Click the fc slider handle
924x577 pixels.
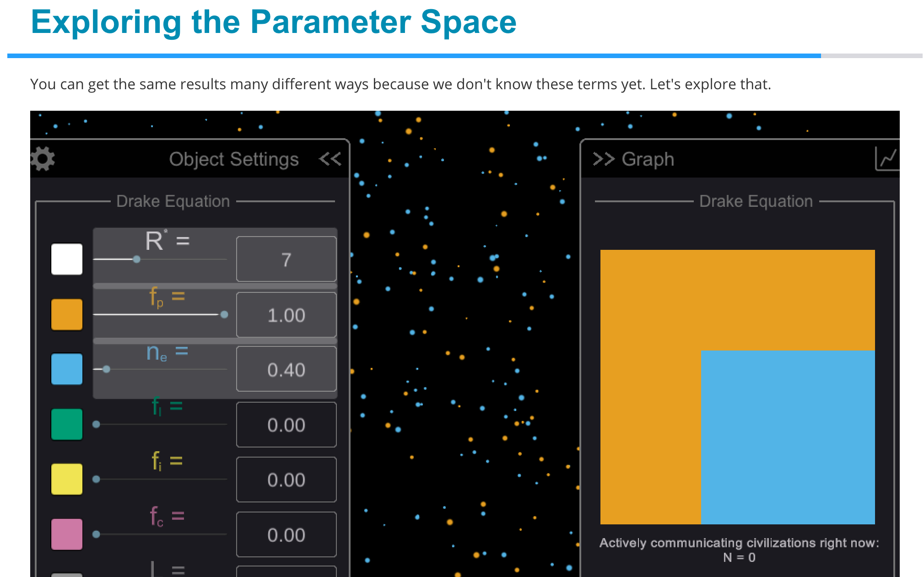point(96,534)
